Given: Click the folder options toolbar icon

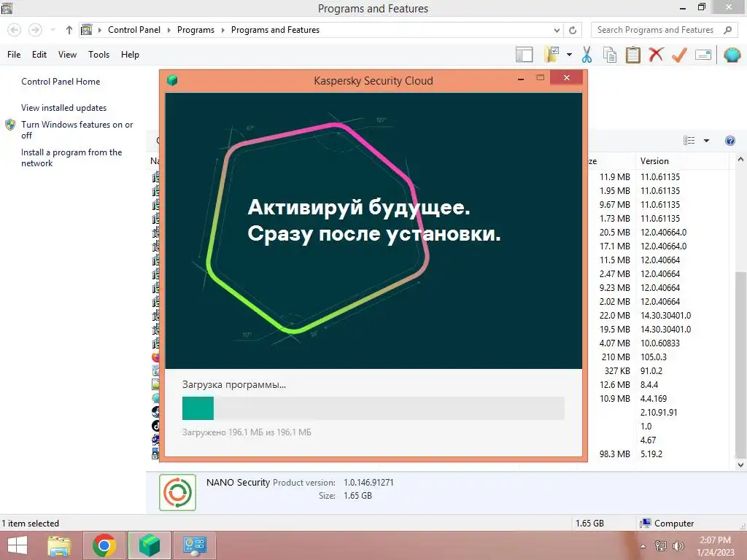Looking at the screenshot, I should (x=551, y=54).
